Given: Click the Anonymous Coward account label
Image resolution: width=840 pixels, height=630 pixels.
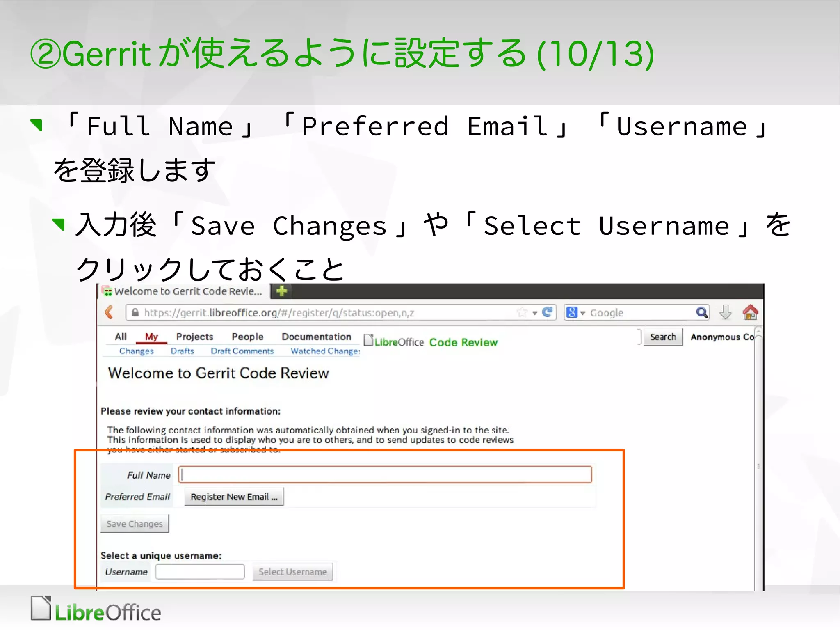Looking at the screenshot, I should pyautogui.click(x=723, y=337).
